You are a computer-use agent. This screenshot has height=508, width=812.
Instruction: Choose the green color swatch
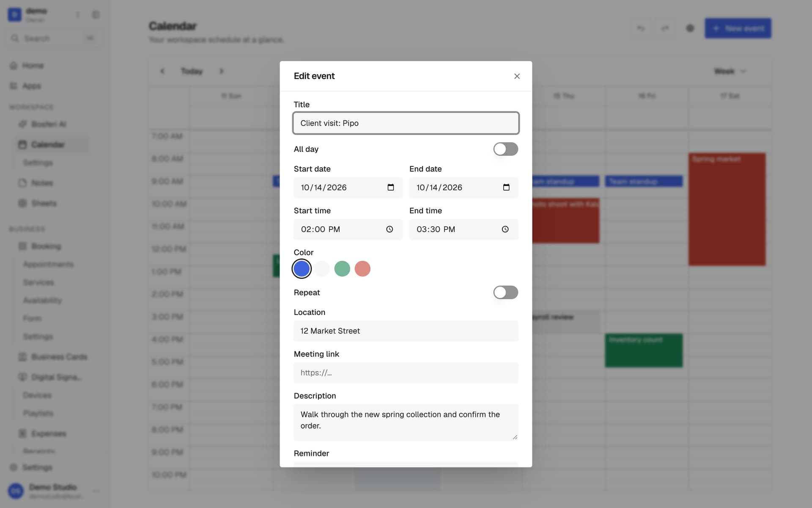point(342,269)
